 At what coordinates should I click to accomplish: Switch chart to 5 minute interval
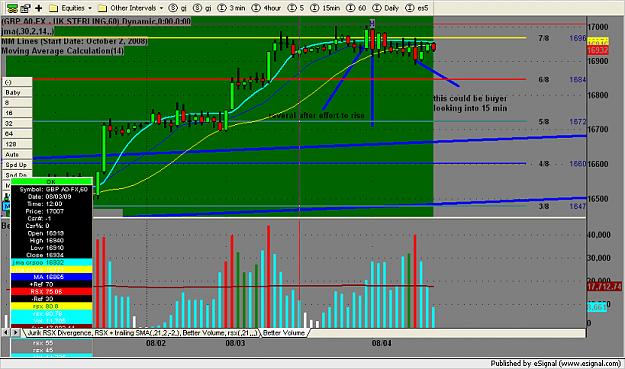point(296,8)
